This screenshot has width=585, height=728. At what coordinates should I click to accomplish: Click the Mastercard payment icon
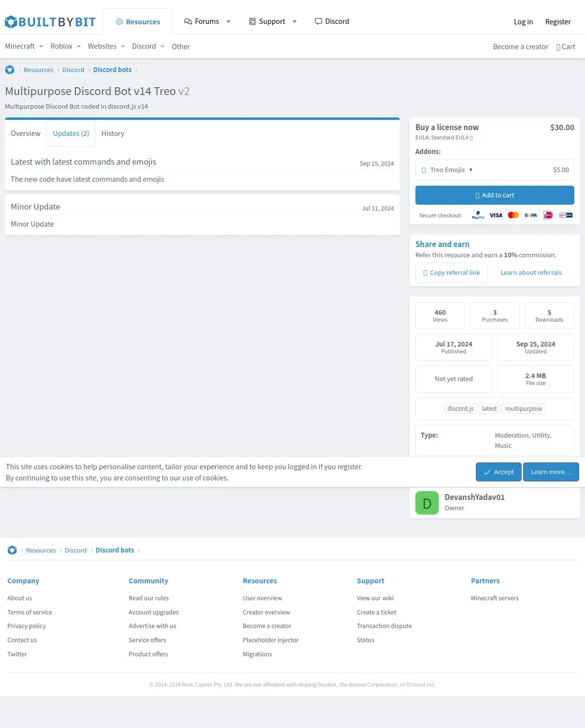513,215
